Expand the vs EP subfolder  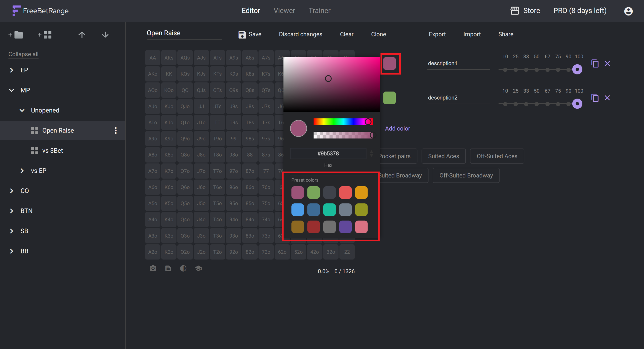click(x=22, y=171)
